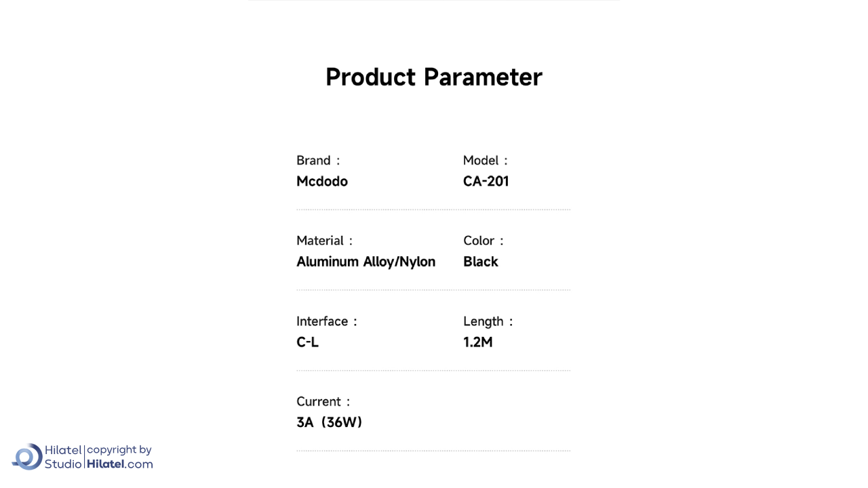Viewport: 868px width, 488px height.
Task: Click the CA-201 model number
Action: pyautogui.click(x=486, y=182)
